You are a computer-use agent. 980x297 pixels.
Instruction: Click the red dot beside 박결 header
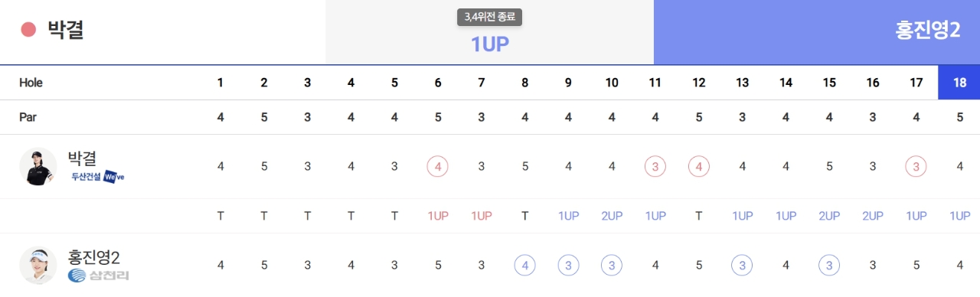point(29,30)
